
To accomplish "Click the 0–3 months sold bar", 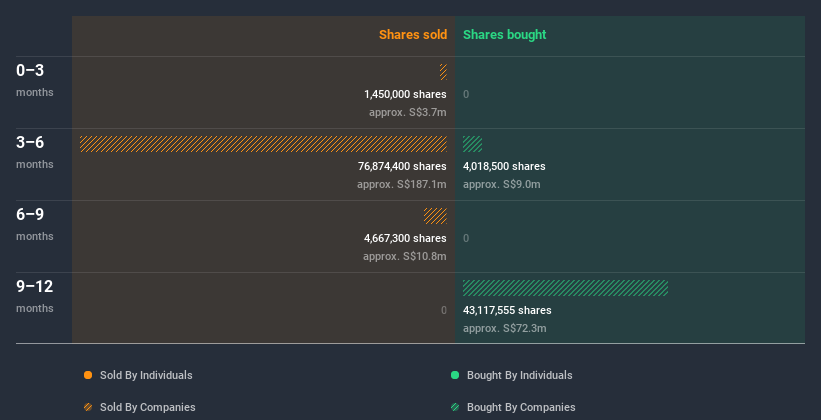I will pyautogui.click(x=443, y=72).
